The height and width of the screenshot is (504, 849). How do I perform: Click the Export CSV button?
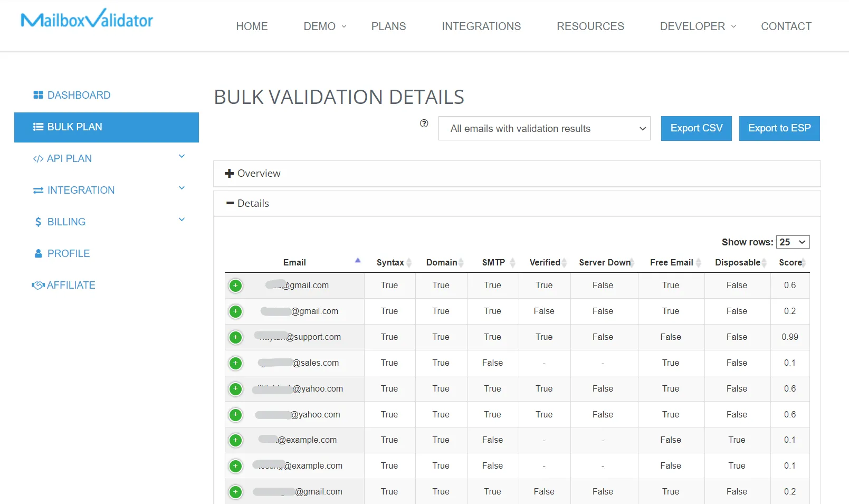tap(696, 128)
